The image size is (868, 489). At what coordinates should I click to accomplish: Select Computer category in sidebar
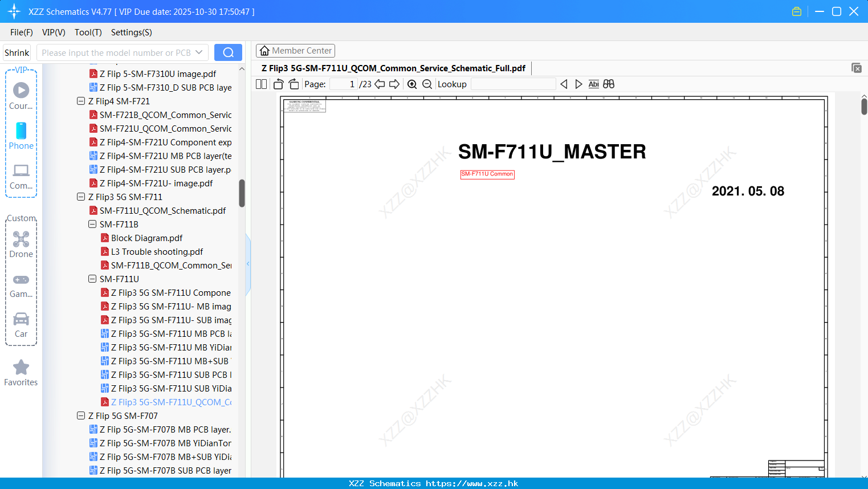tap(21, 176)
